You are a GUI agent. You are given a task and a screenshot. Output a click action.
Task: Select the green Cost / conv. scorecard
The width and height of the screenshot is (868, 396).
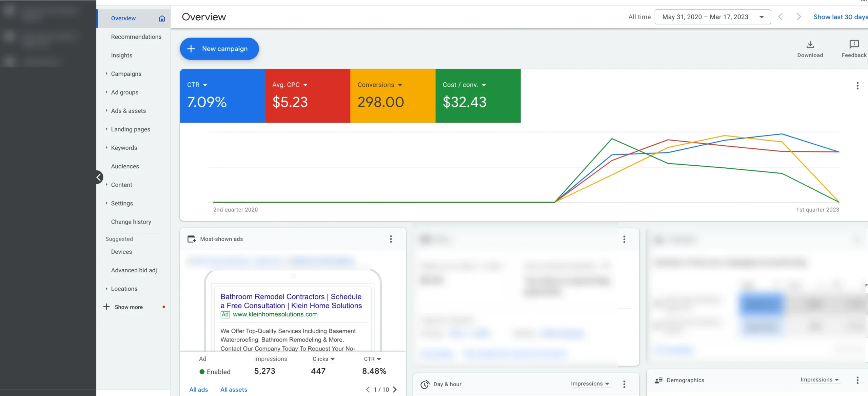coord(478,96)
